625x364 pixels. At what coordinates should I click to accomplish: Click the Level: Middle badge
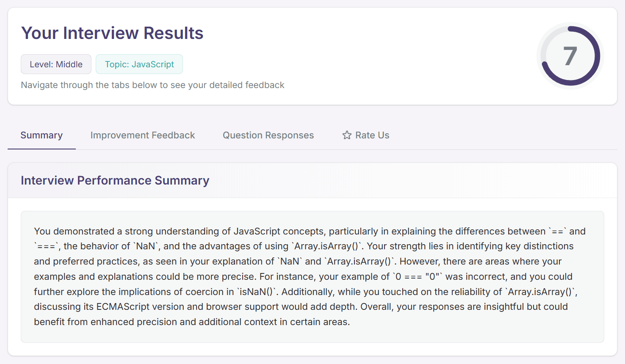point(56,64)
